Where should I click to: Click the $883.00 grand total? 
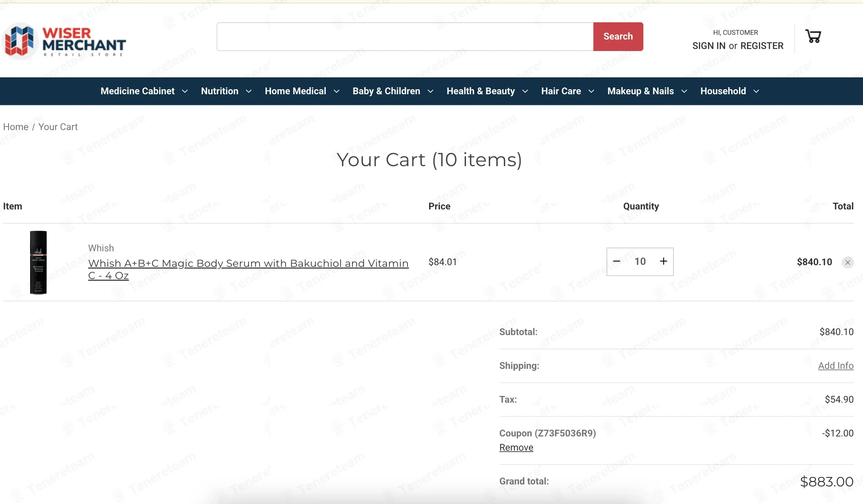click(827, 482)
